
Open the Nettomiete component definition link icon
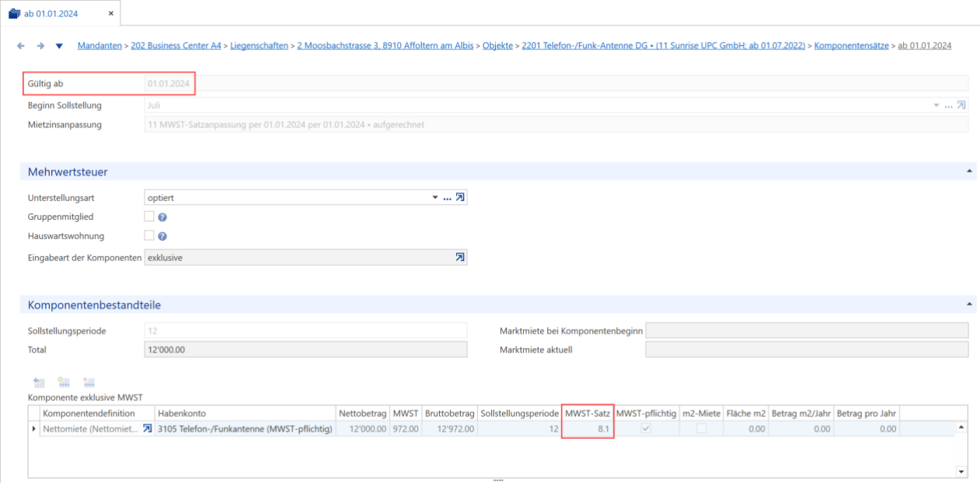click(x=147, y=428)
